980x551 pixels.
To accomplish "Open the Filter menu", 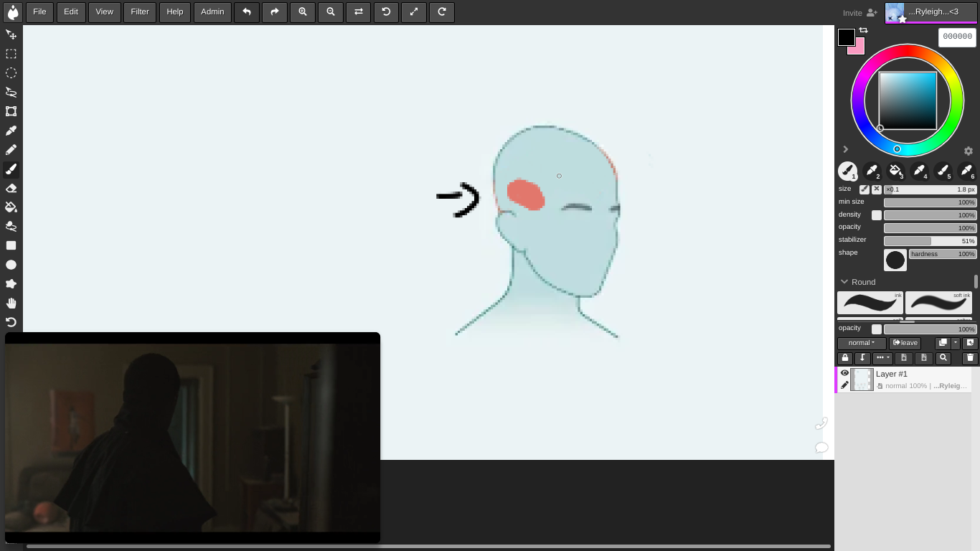I will (x=139, y=12).
